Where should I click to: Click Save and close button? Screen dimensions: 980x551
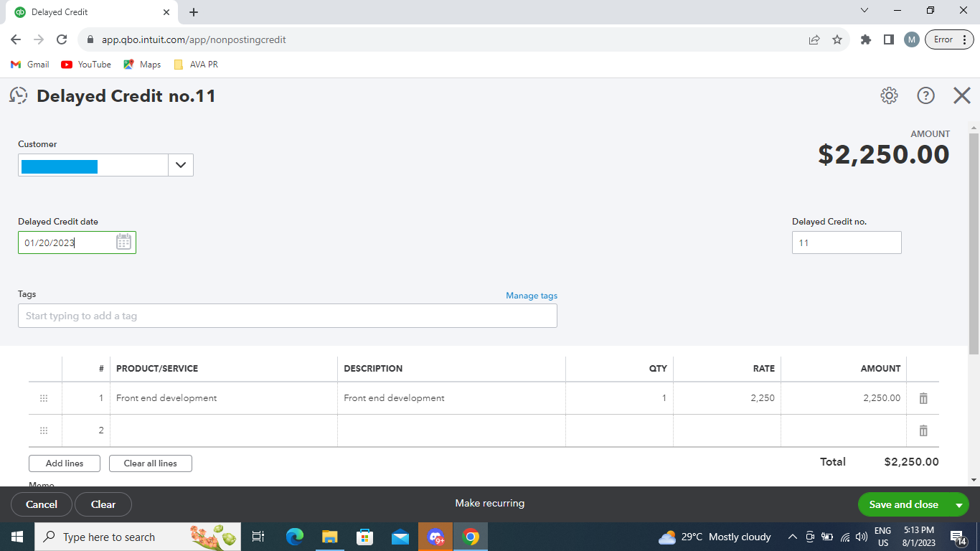[903, 504]
